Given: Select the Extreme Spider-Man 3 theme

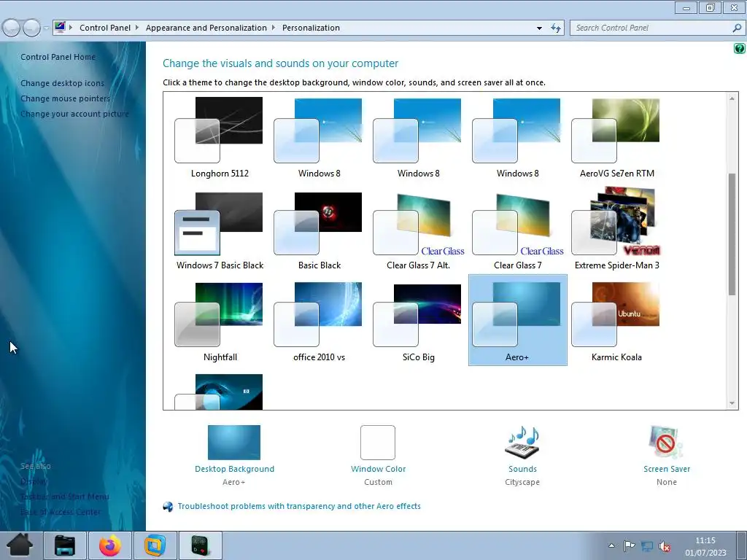Looking at the screenshot, I should coord(616,230).
